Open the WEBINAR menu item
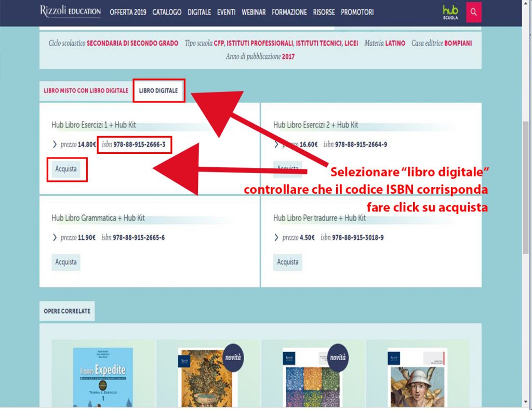 pyautogui.click(x=254, y=12)
